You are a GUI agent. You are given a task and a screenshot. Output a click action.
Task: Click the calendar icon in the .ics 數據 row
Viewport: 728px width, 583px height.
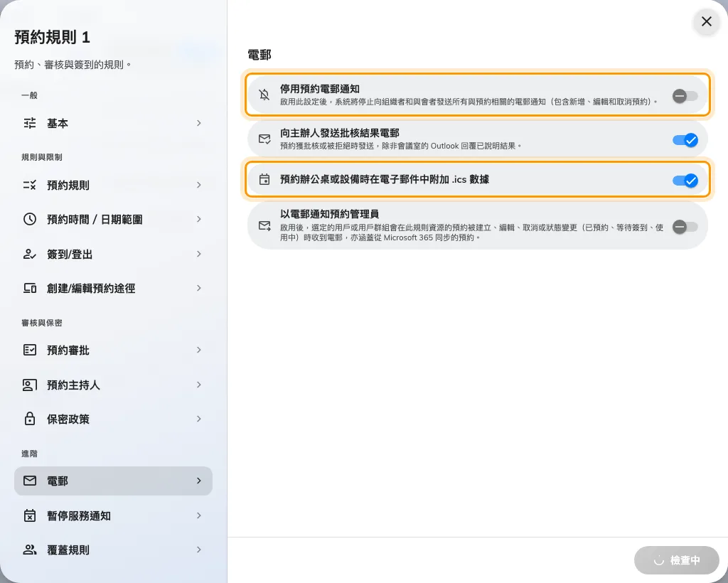(x=264, y=179)
